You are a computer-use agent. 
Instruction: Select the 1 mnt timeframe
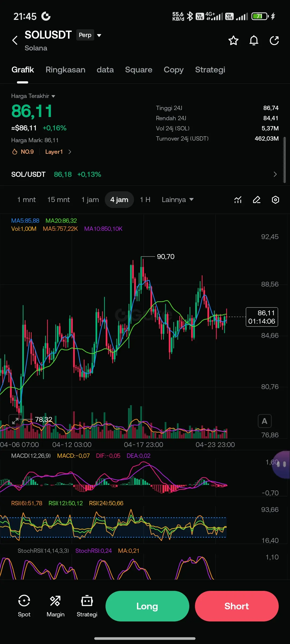[x=26, y=200]
